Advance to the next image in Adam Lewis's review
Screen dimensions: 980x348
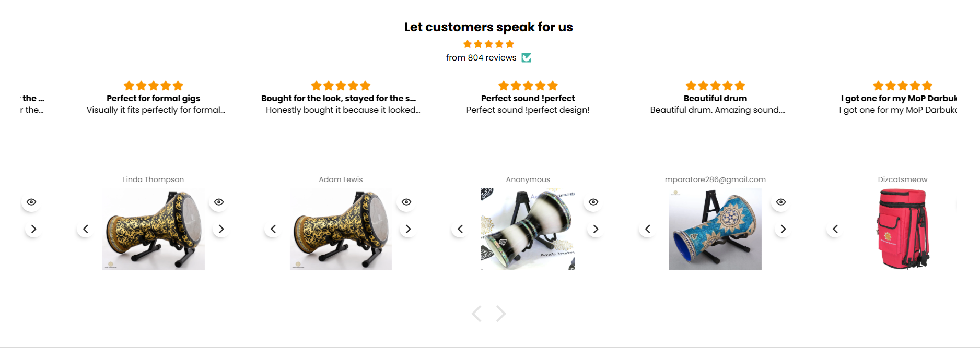click(408, 229)
